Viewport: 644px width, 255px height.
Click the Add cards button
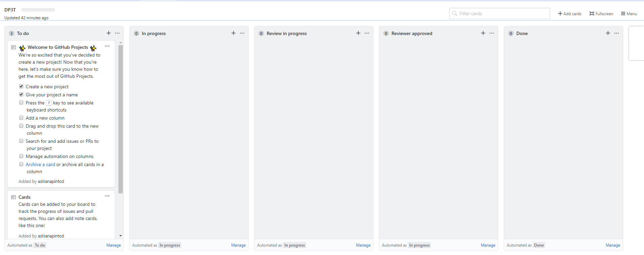pyautogui.click(x=570, y=14)
